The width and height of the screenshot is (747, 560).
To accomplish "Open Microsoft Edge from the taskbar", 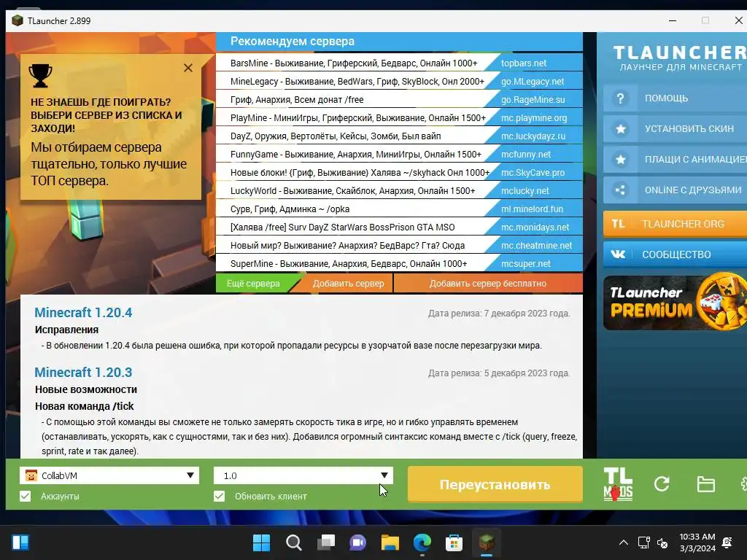I will 422,542.
